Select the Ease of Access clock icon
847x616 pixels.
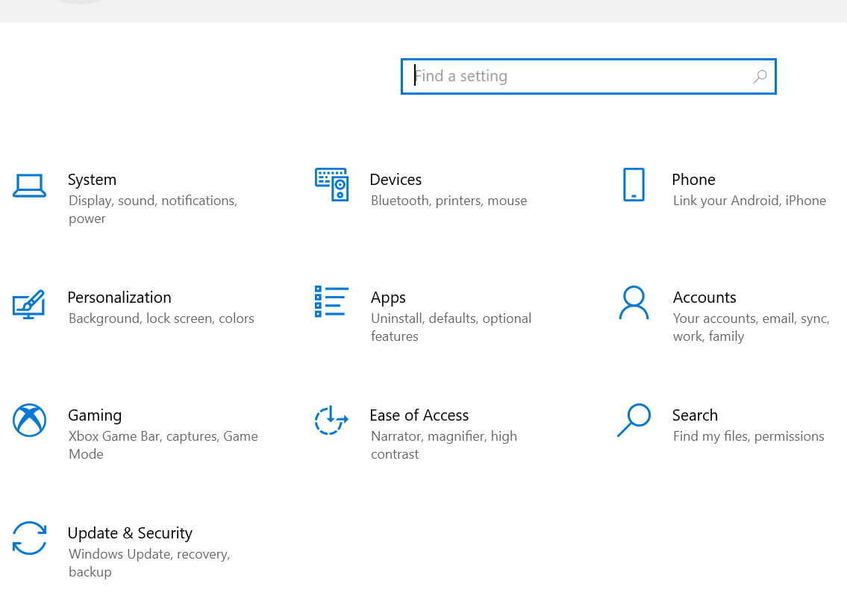(x=331, y=421)
